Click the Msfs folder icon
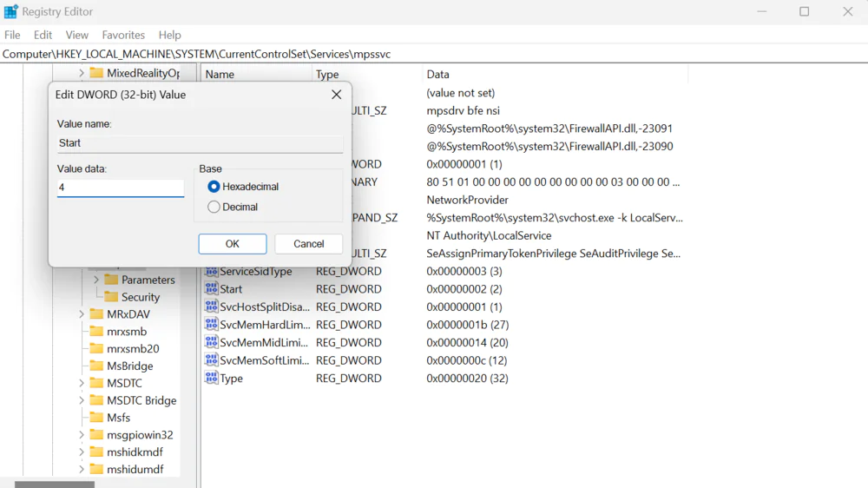The image size is (868, 488). (96, 417)
